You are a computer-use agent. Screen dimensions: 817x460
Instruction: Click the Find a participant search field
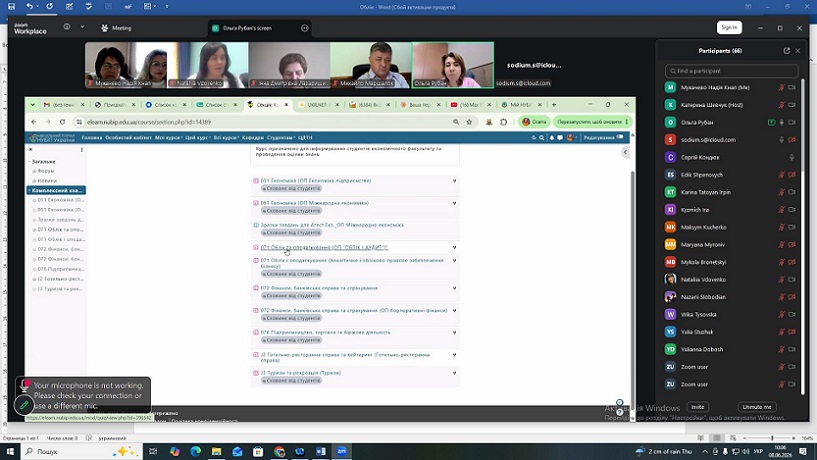[x=732, y=71]
